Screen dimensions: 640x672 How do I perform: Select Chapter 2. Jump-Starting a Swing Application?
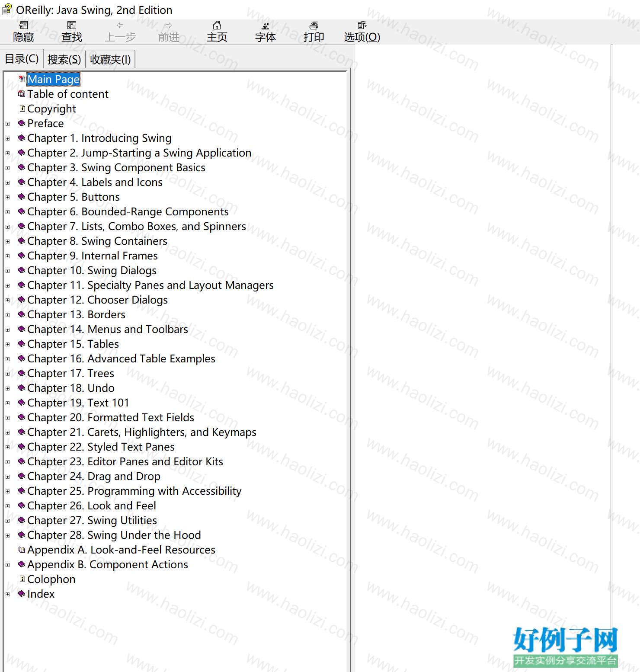(139, 153)
